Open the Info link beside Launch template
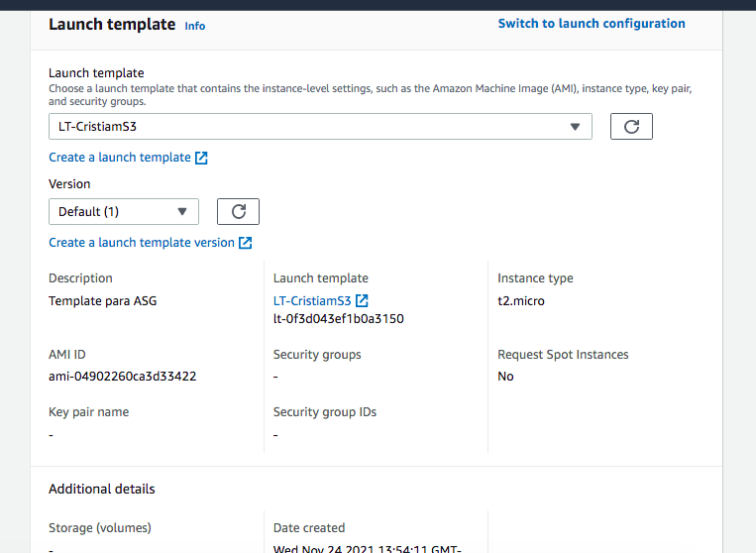 click(x=195, y=26)
